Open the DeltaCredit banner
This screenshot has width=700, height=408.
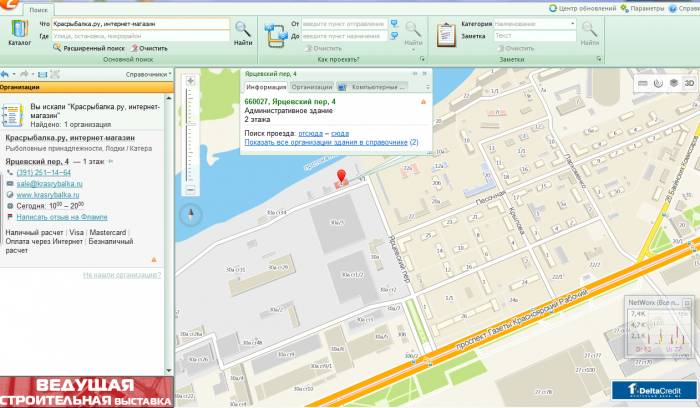tap(654, 390)
